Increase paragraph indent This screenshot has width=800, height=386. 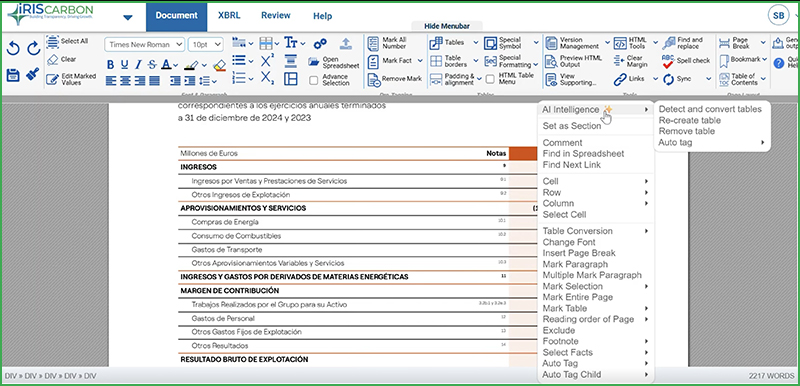190,81
